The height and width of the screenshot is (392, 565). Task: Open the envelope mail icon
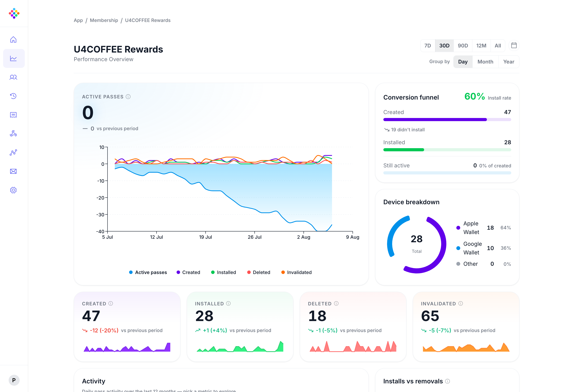13,171
